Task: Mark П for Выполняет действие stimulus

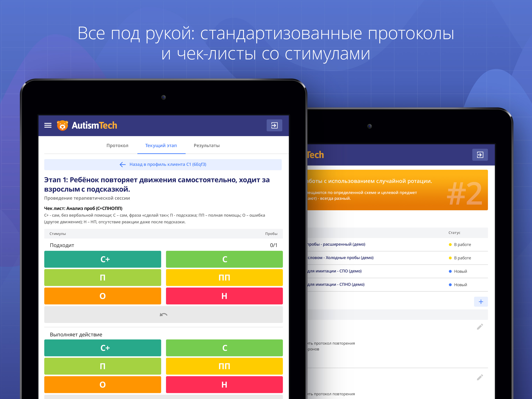Action: [103, 366]
